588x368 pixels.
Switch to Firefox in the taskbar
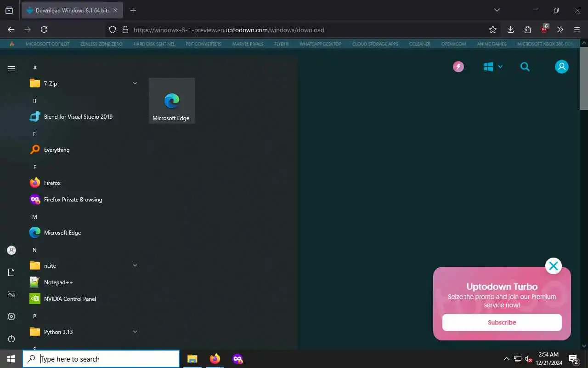(215, 359)
